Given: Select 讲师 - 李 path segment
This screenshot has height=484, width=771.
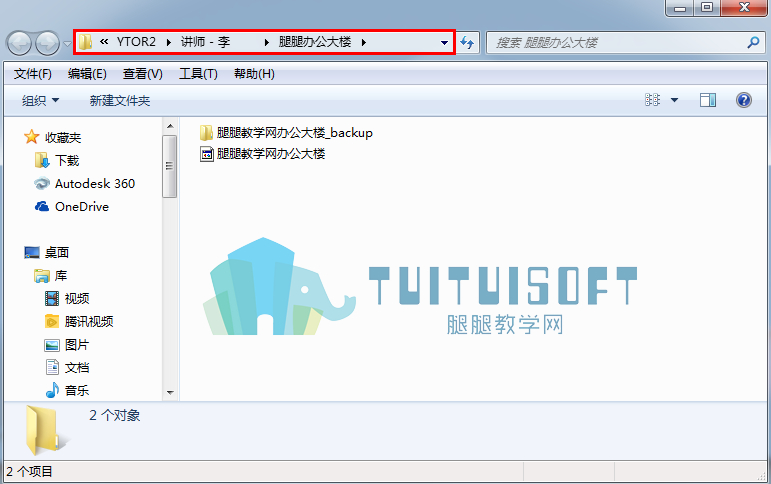Looking at the screenshot, I should [206, 42].
